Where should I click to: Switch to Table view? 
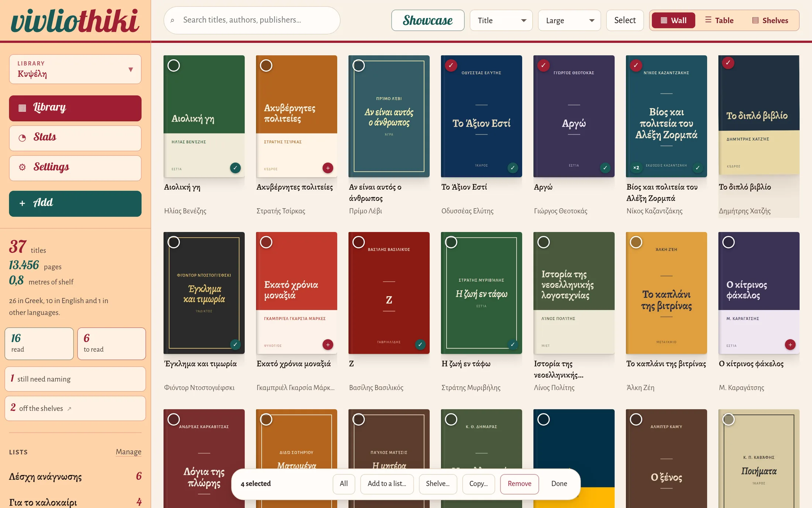coord(719,20)
